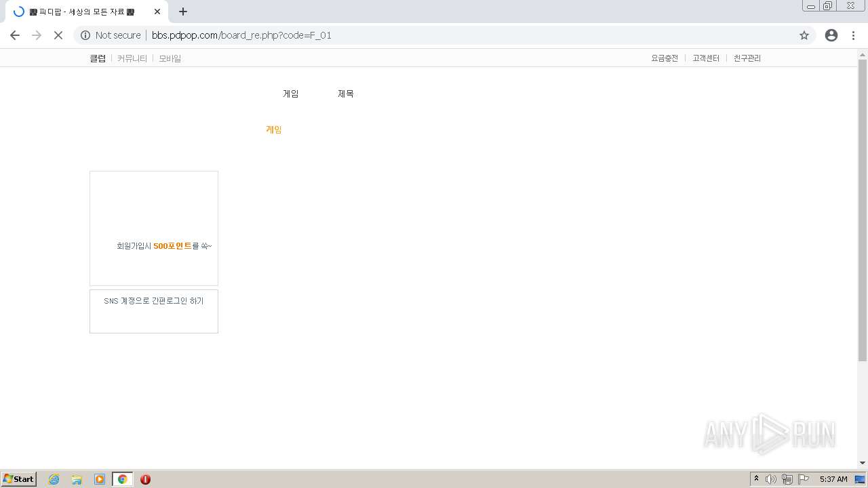Image resolution: width=868 pixels, height=488 pixels.
Task: Click the Show desktop tray icon
Action: tap(861, 479)
